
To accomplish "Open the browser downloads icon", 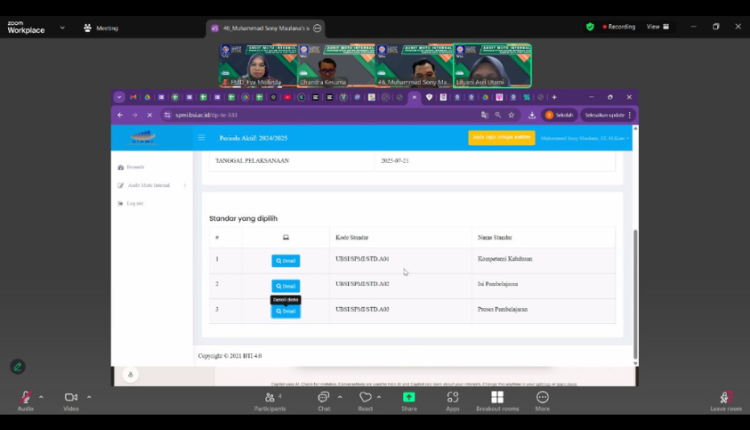I will [532, 115].
